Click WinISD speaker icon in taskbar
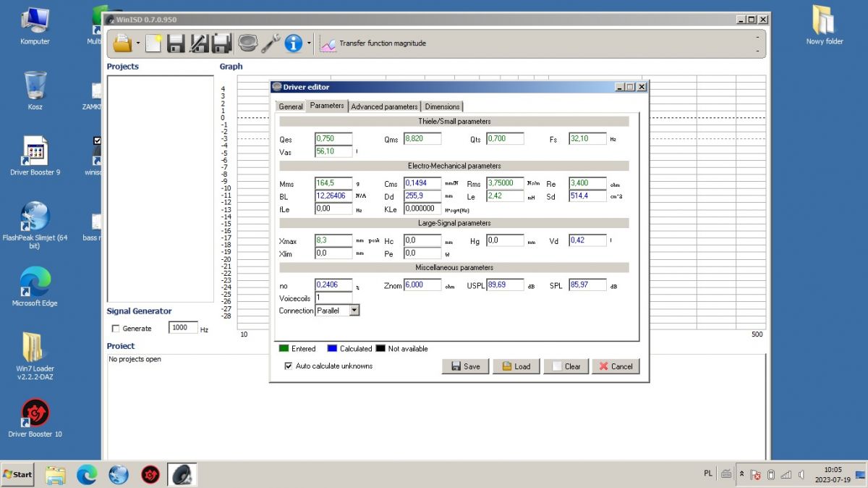The width and height of the screenshot is (868, 488). point(182,475)
